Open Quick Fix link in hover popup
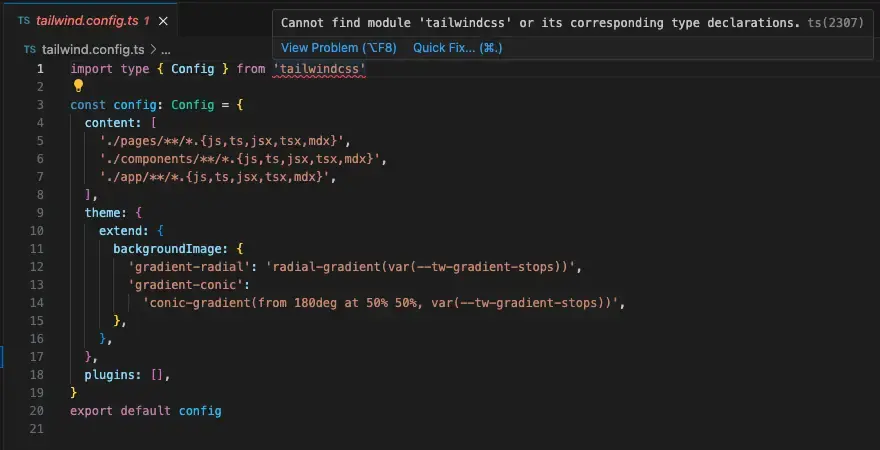This screenshot has width=880, height=450. pos(457,48)
